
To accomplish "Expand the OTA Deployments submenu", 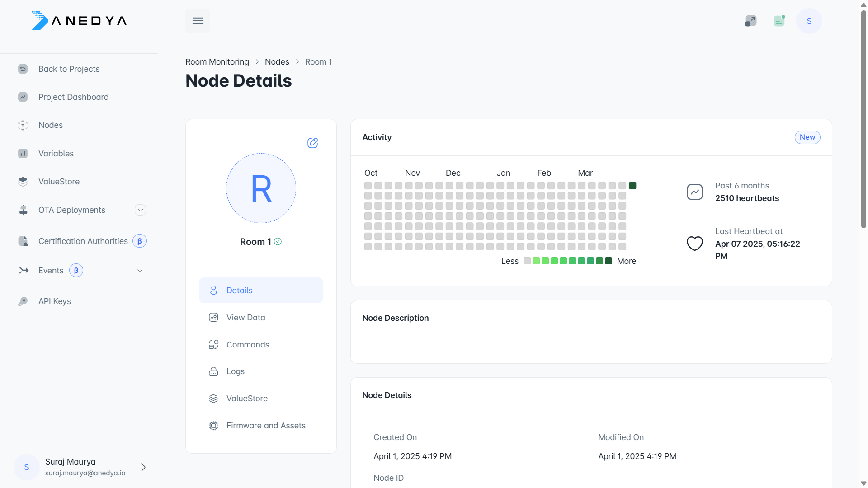I will pyautogui.click(x=141, y=210).
